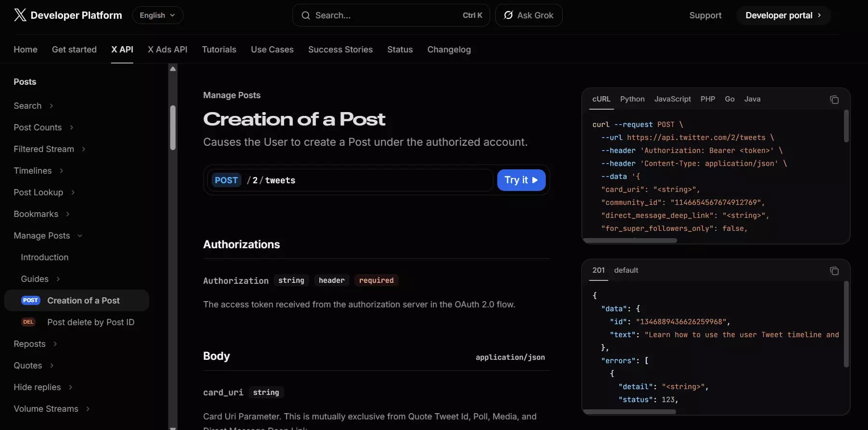
Task: Expand the Guides subsection
Action: pyautogui.click(x=58, y=279)
